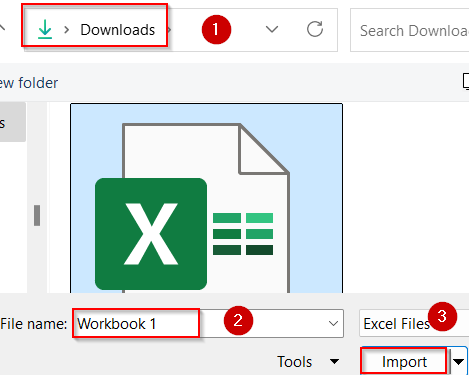Select the Excel workbook file thumbnail
This screenshot has width=469, height=375.
[x=206, y=198]
